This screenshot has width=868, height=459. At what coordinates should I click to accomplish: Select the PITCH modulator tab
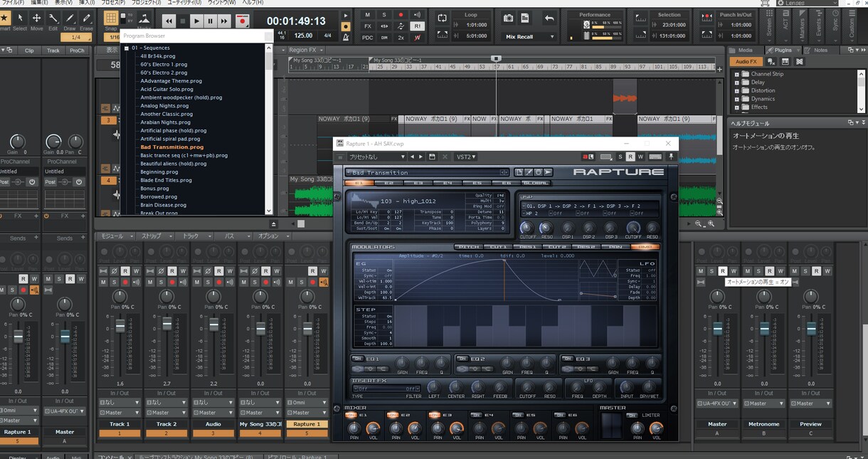pos(469,247)
